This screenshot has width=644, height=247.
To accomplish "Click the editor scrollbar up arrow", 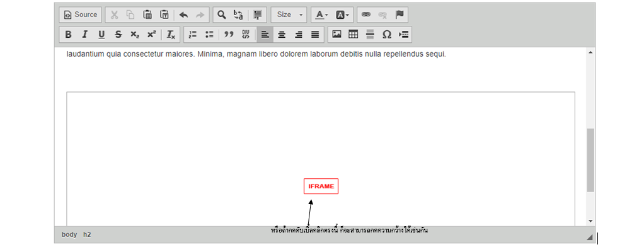I will 591,52.
